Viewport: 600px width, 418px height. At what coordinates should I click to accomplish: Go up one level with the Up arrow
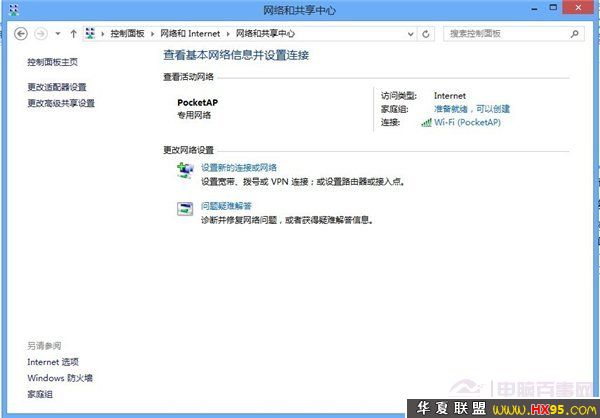point(73,33)
